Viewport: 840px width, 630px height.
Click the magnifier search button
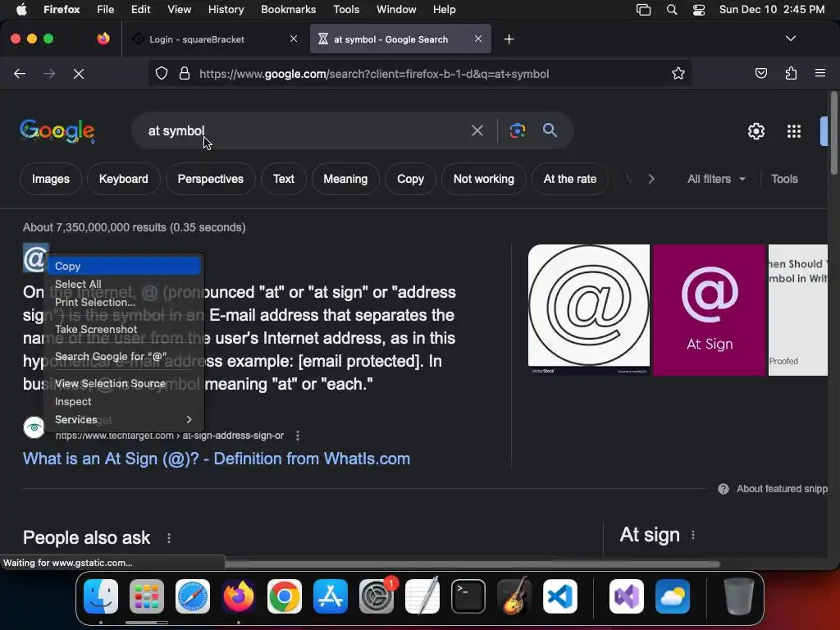click(550, 130)
